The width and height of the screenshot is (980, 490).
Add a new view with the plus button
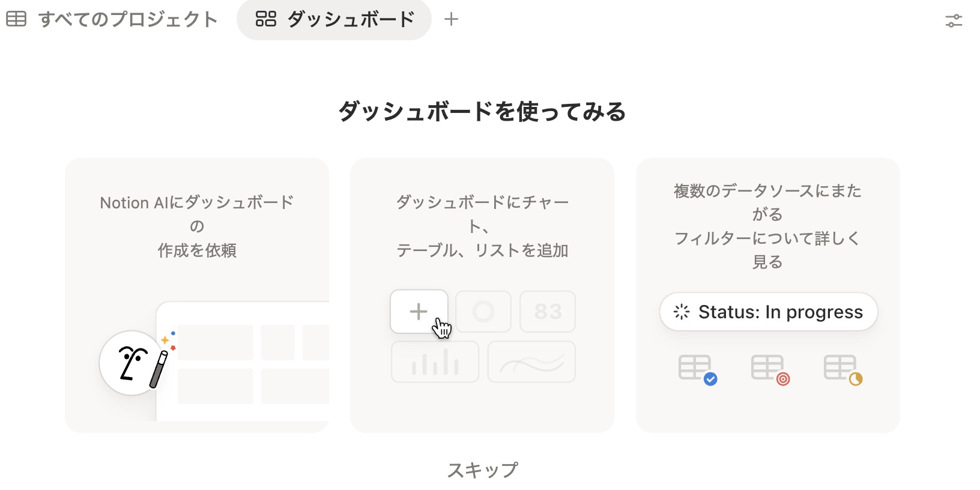[450, 19]
